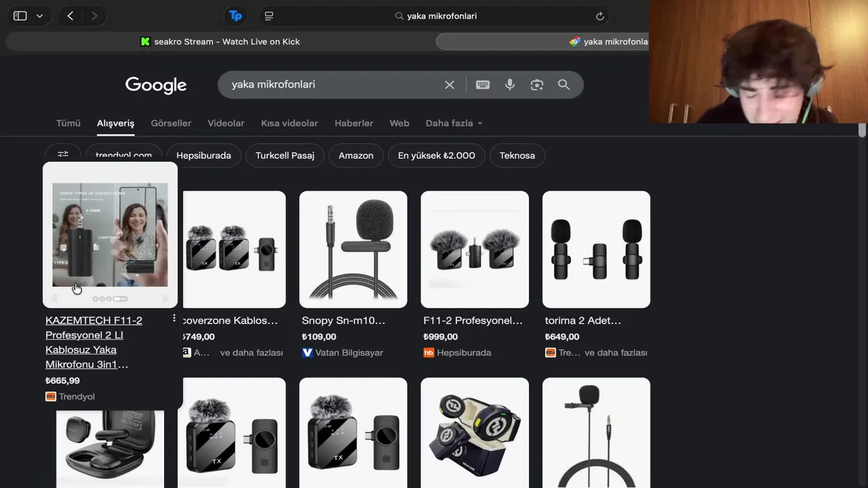Switch to the Görseller tab
Screen dimensions: 868x488
[171, 123]
